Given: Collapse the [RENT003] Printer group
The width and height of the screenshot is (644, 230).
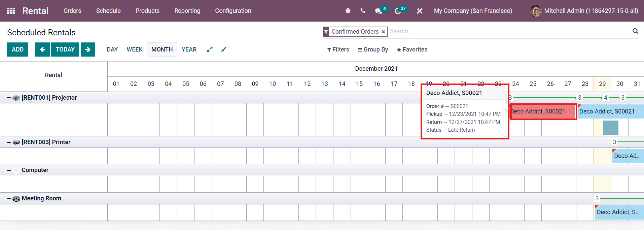Looking at the screenshot, I should click(9, 142).
